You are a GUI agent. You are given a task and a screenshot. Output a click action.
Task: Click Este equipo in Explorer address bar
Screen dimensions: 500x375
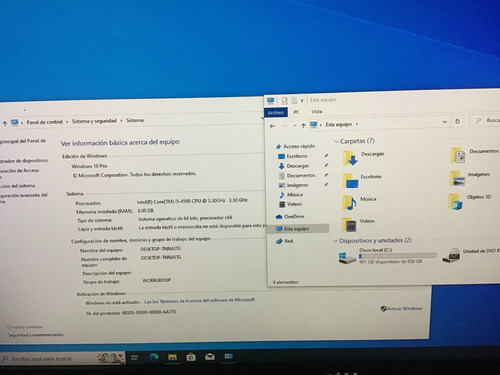(339, 124)
